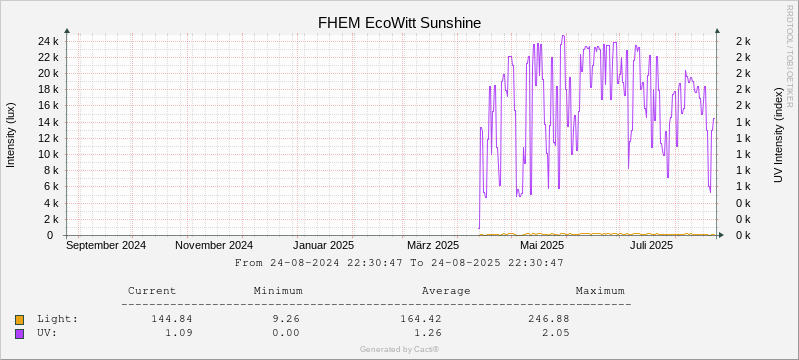
Task: Click the 'Intensity (lux)' axis title
Action: click(11, 135)
